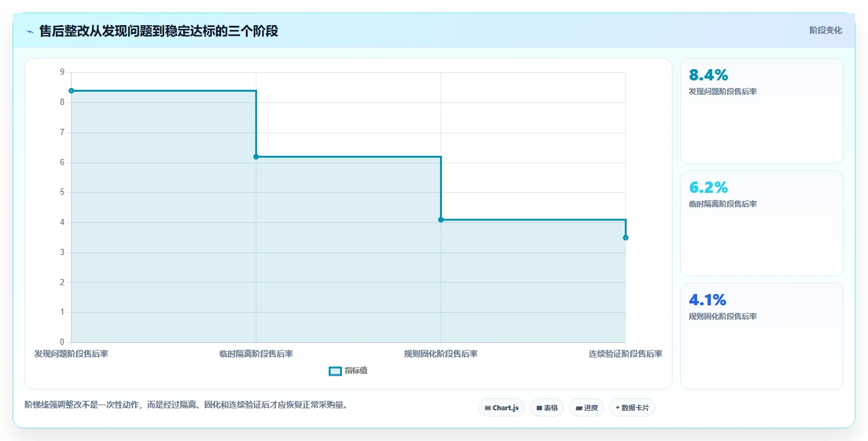
Task: Click the chart title 售后整改从发现问题到稳定达标的三个阶段
Action: click(x=158, y=31)
